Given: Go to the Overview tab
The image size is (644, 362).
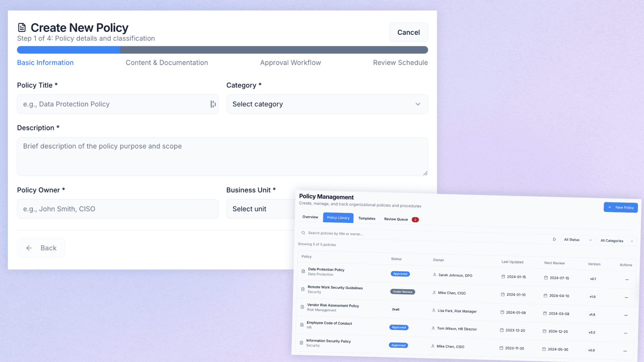Looking at the screenshot, I should (310, 217).
